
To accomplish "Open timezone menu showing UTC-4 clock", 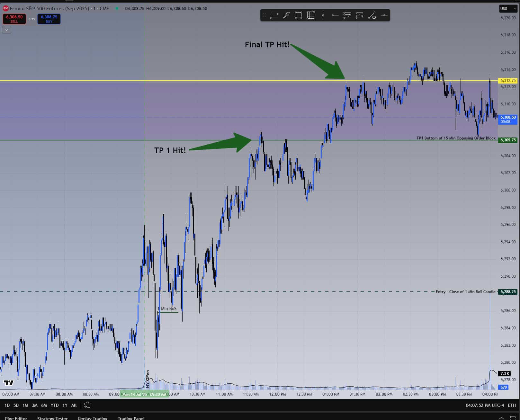I will 485,405.
